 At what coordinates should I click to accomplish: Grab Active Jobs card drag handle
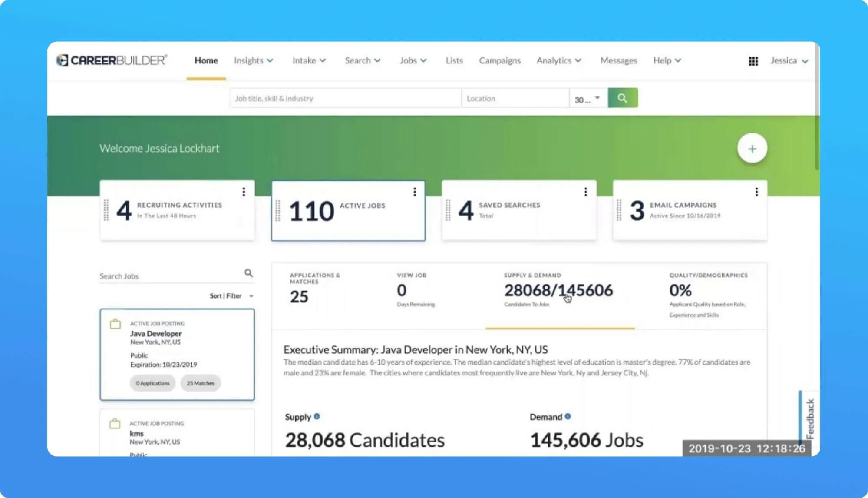pos(278,210)
